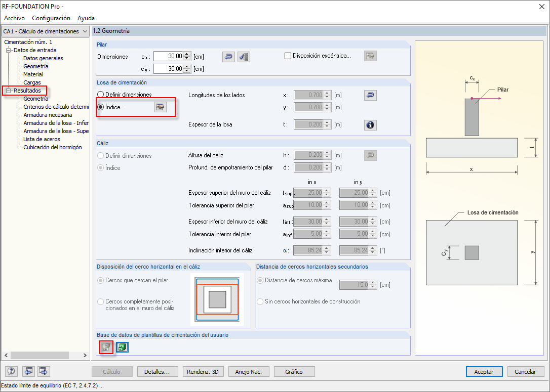The image size is (550, 392).
Task: Collapse the Datos de entrada tree node
Action: [9, 50]
